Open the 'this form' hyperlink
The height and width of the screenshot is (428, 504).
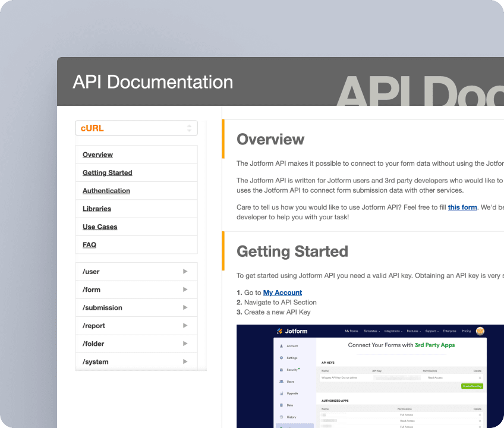click(462, 207)
